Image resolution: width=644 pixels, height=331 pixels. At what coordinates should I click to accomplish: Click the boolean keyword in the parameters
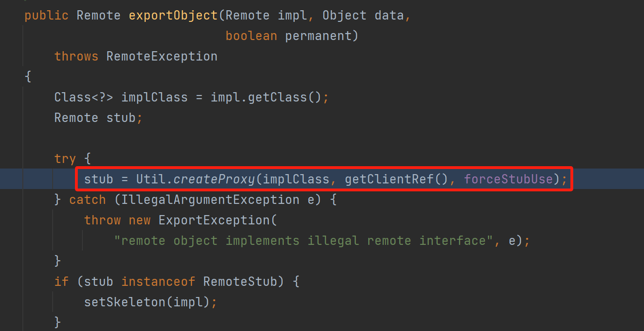pyautogui.click(x=251, y=36)
